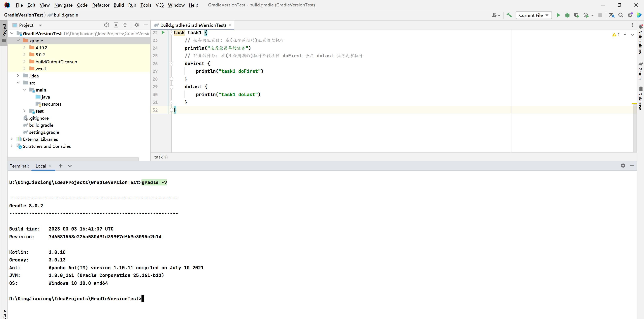Open the Refactor menu

coord(101,5)
